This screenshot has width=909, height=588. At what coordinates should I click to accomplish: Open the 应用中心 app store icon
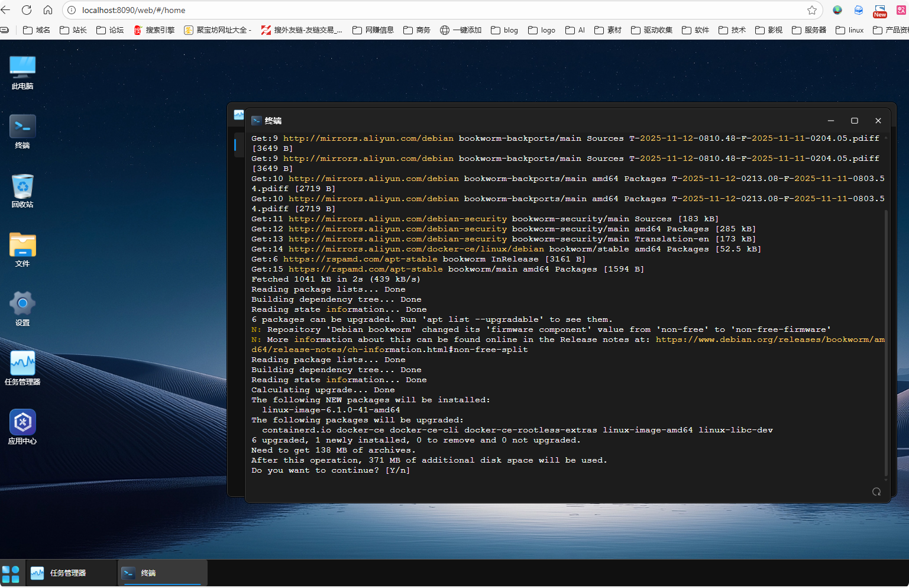pos(22,422)
